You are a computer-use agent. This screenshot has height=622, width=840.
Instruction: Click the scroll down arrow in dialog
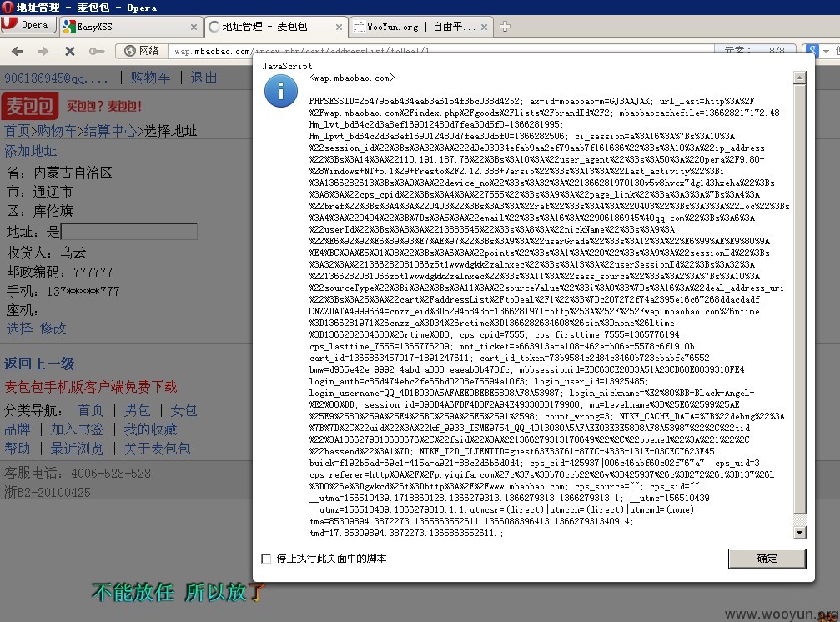click(799, 532)
